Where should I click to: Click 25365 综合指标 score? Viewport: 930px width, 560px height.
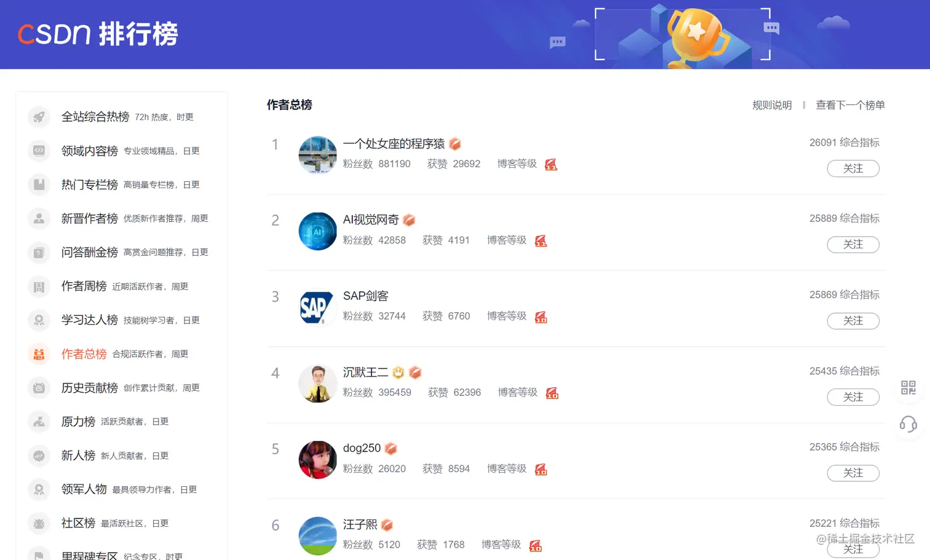(x=844, y=448)
